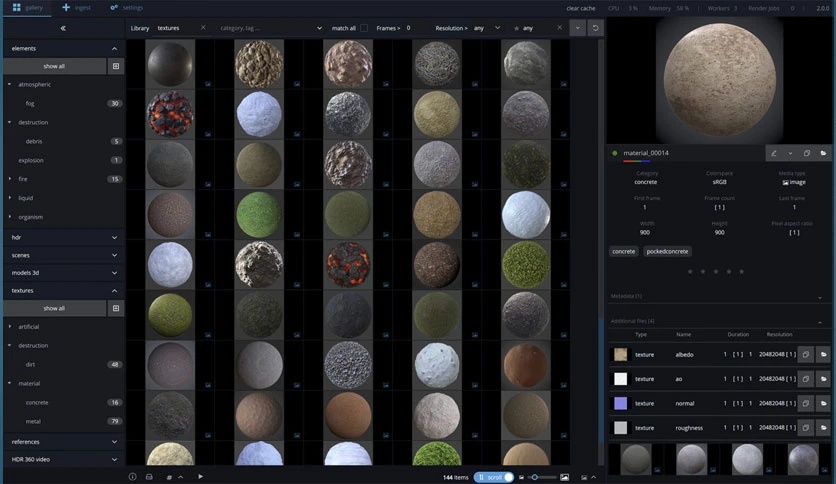Screen dimensions: 836x484
Task: Select the dirt category
Action: tap(30, 365)
